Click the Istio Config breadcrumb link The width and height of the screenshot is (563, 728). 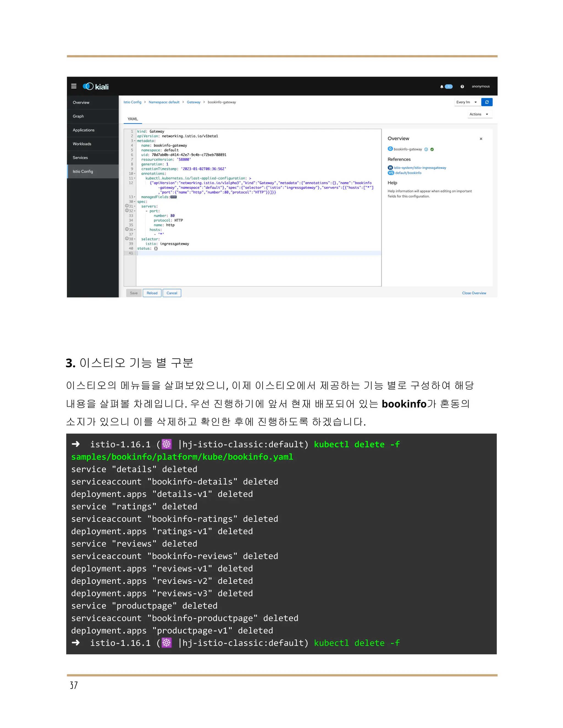(133, 102)
